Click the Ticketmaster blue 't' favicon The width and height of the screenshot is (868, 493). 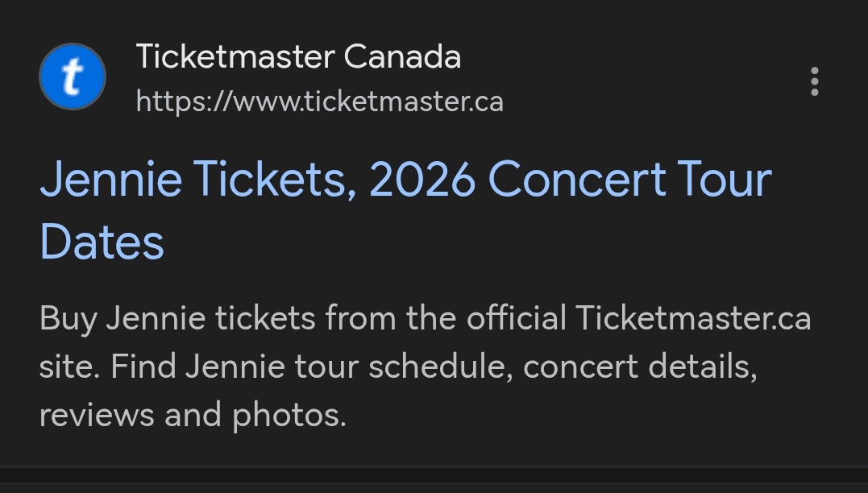73,77
